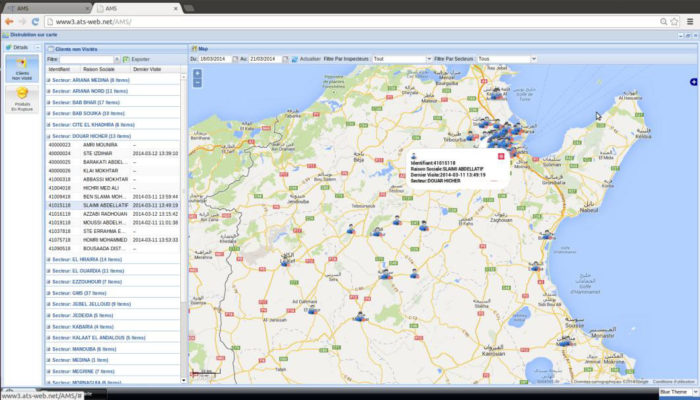Open the Clients non Visité view

click(x=20, y=68)
